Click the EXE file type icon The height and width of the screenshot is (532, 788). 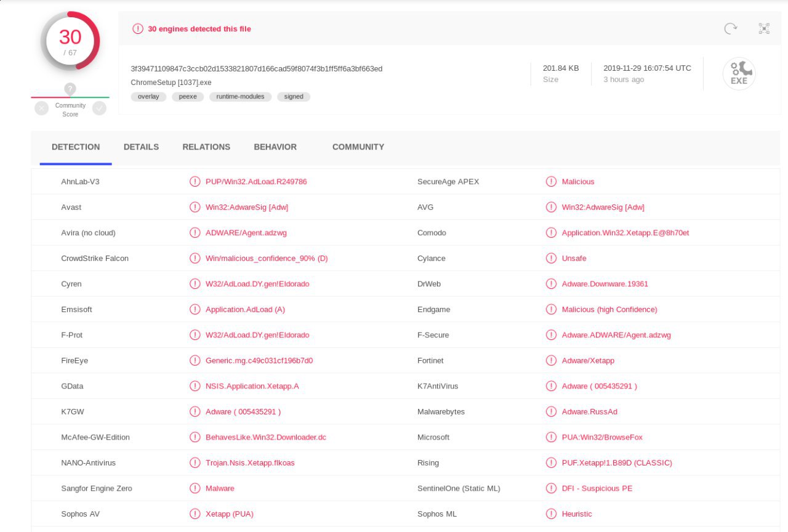(739, 74)
